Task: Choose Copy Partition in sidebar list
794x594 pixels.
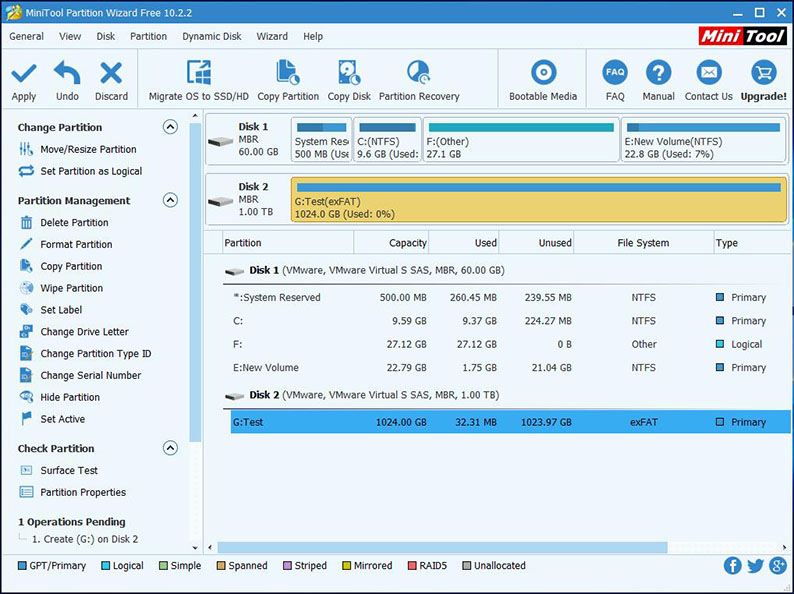Action: tap(61, 266)
